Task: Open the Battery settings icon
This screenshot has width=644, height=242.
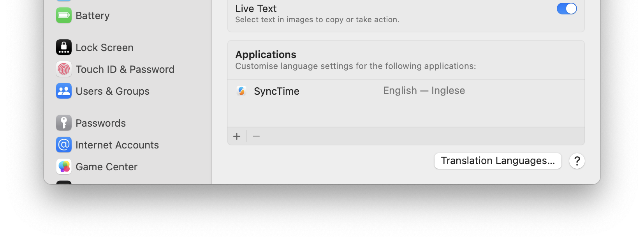Action: 64,16
